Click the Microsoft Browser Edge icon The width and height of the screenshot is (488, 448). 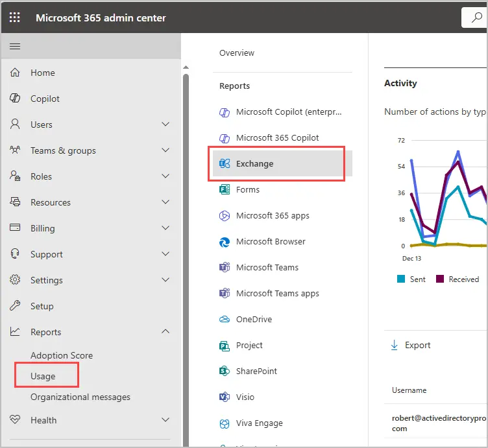click(x=225, y=242)
